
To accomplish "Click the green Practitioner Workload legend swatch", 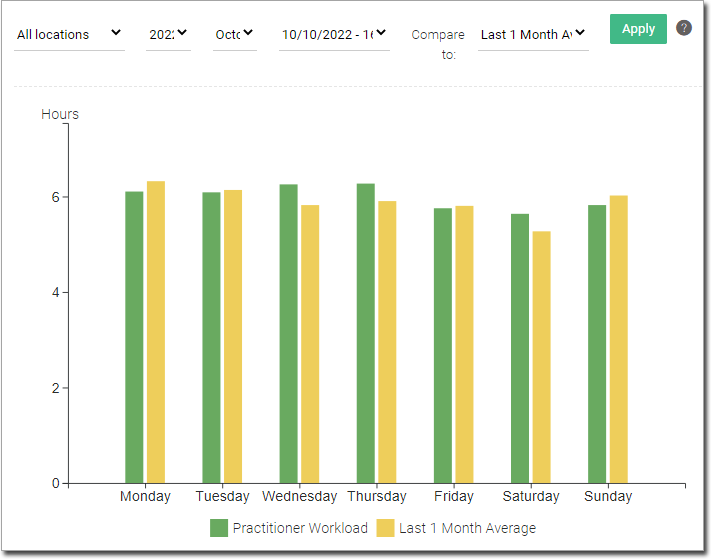I will (x=219, y=528).
